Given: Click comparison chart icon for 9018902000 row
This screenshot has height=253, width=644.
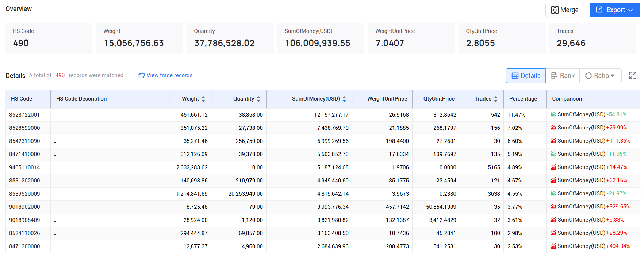Looking at the screenshot, I should coord(553,207).
